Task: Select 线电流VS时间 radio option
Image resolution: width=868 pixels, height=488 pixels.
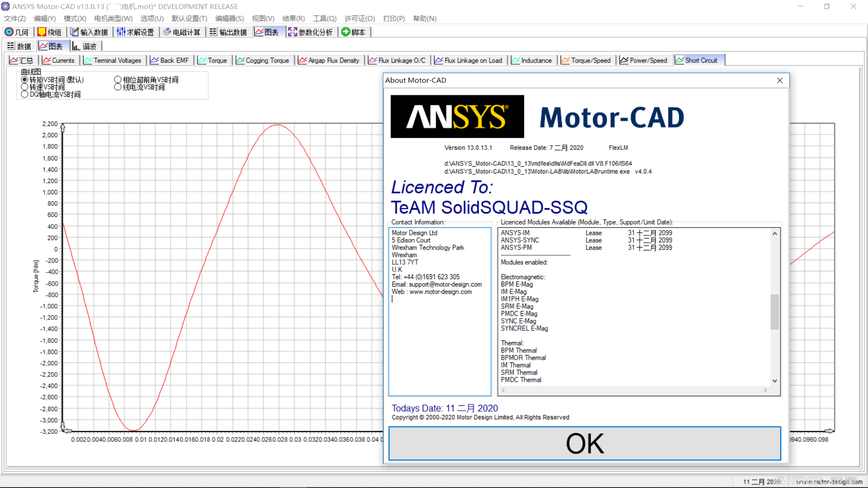Action: (x=140, y=87)
